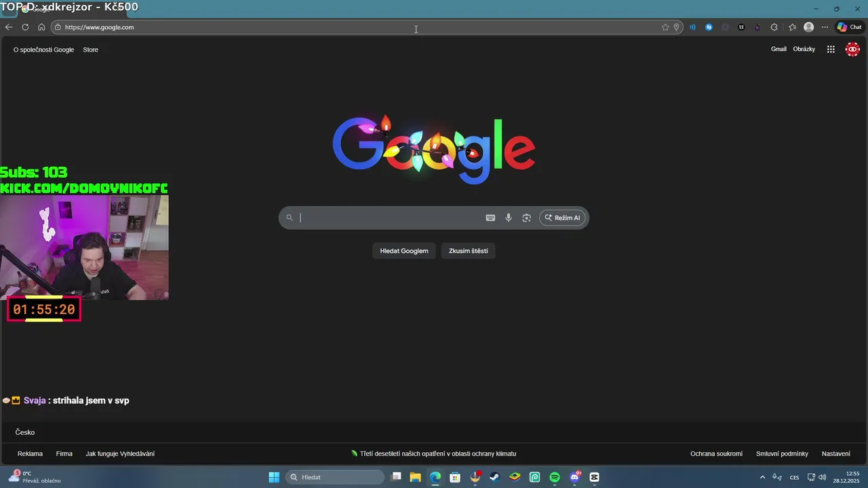Image resolution: width=868 pixels, height=488 pixels.
Task: Open the Gmail link
Action: click(x=778, y=49)
